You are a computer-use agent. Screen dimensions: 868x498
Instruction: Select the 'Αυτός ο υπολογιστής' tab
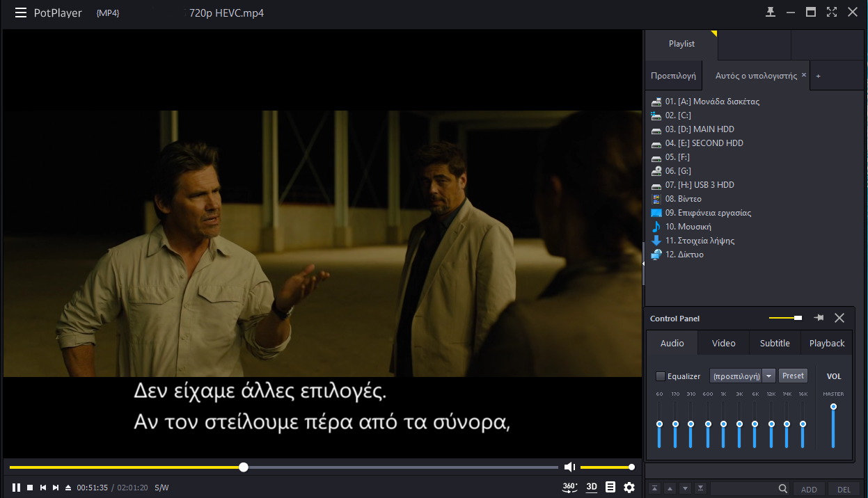[756, 76]
